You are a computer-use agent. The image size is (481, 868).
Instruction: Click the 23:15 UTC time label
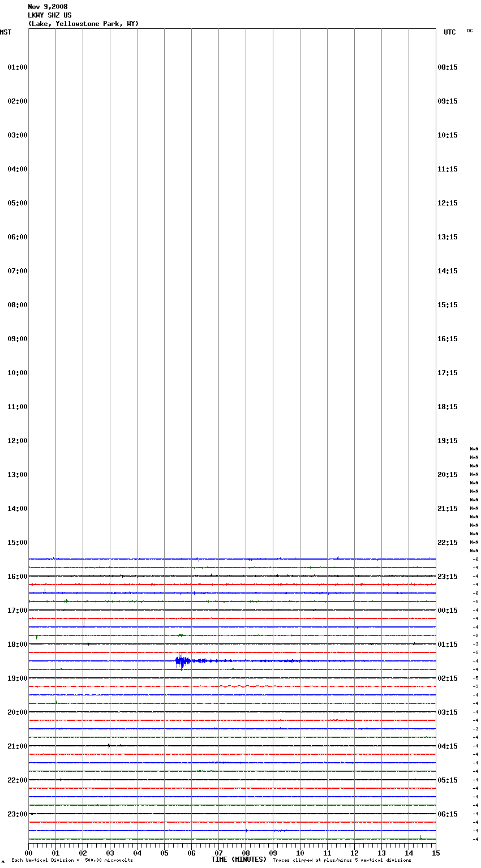click(x=448, y=577)
